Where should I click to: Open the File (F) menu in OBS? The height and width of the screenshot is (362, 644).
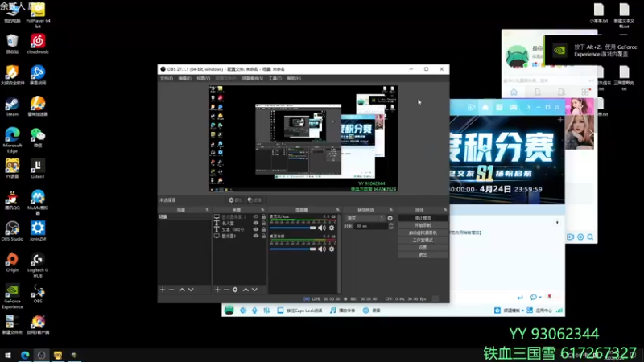[167, 78]
